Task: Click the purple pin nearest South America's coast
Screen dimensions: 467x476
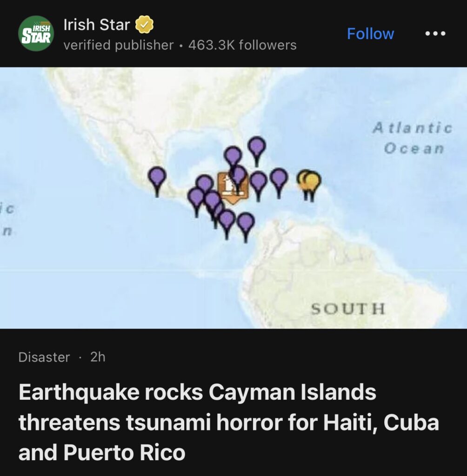Action: pos(246,222)
